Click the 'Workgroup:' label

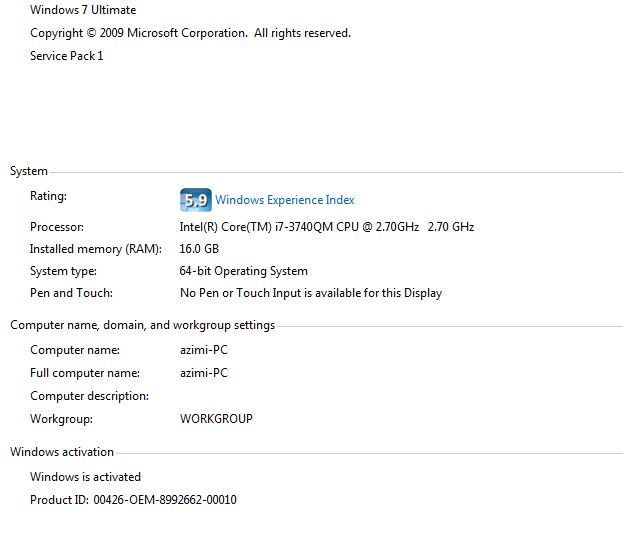[x=62, y=419]
